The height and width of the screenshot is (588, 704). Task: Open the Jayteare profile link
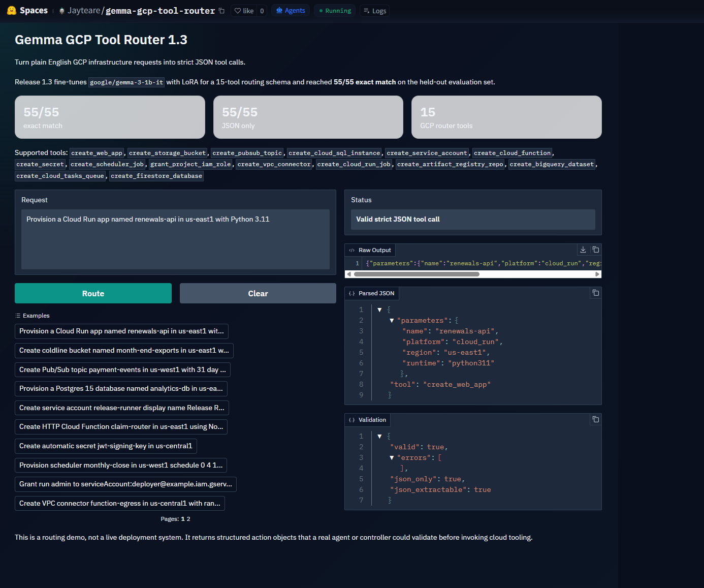[x=84, y=11]
